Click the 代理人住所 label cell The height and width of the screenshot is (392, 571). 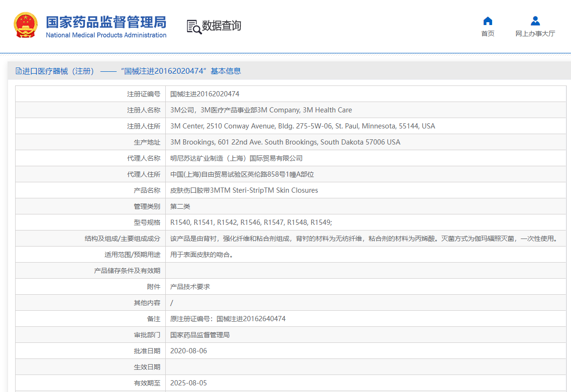tap(91, 174)
